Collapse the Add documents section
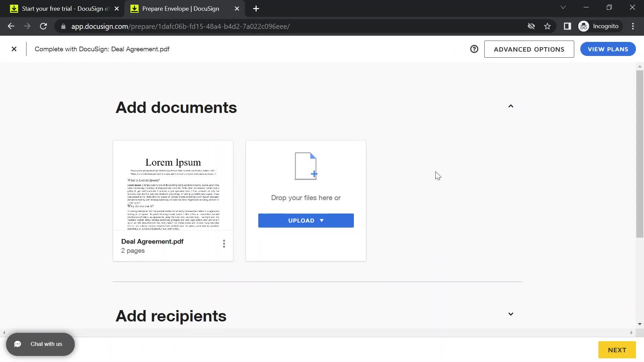The height and width of the screenshot is (362, 644). [x=511, y=106]
